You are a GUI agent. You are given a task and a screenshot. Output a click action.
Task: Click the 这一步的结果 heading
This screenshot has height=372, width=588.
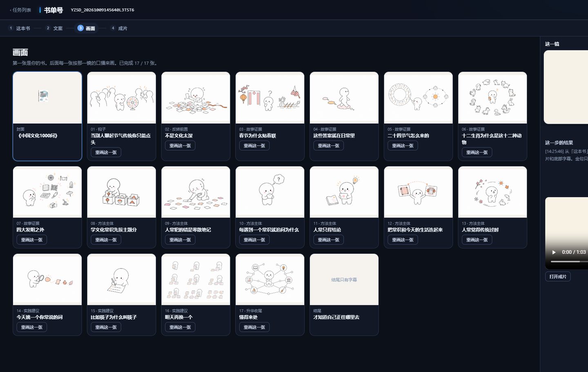coord(559,143)
